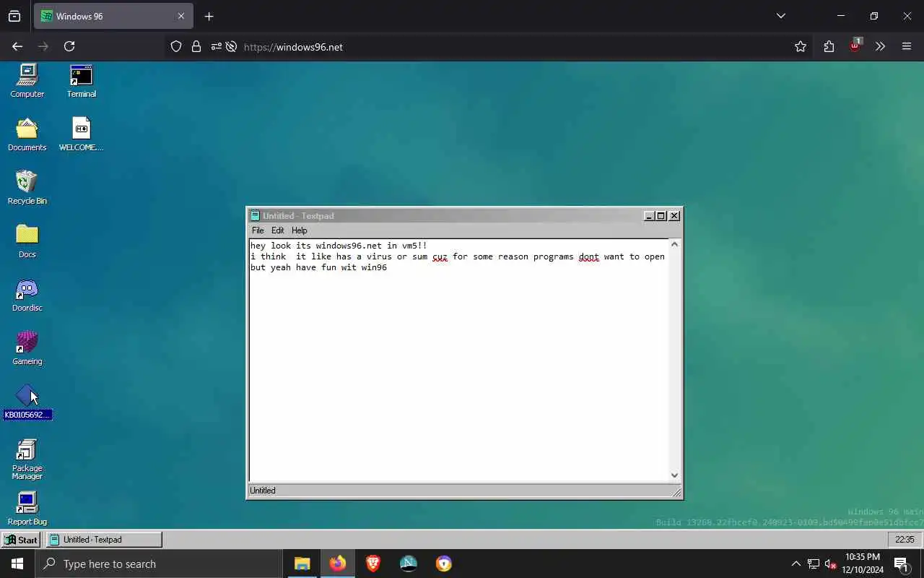Click the underlined word "dont"
The height and width of the screenshot is (578, 924).
click(589, 256)
